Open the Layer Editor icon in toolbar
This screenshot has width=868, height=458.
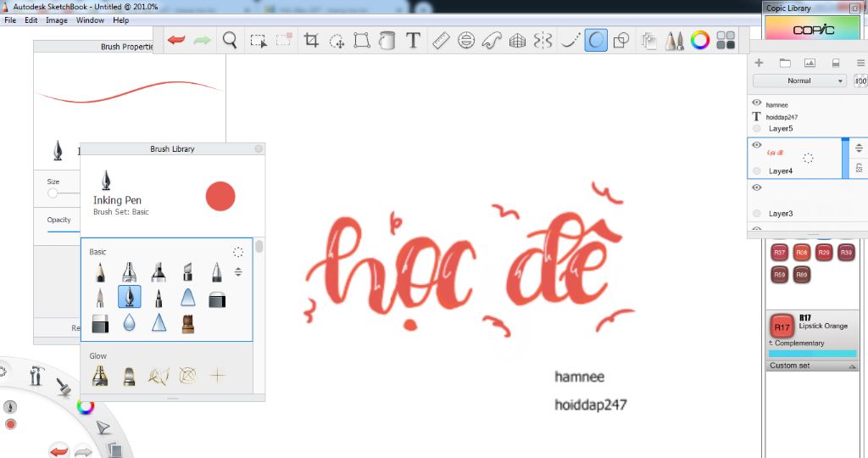click(648, 41)
